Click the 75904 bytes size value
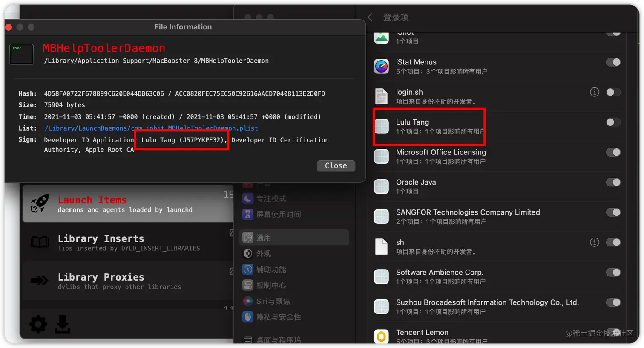The image size is (644, 348). [64, 105]
